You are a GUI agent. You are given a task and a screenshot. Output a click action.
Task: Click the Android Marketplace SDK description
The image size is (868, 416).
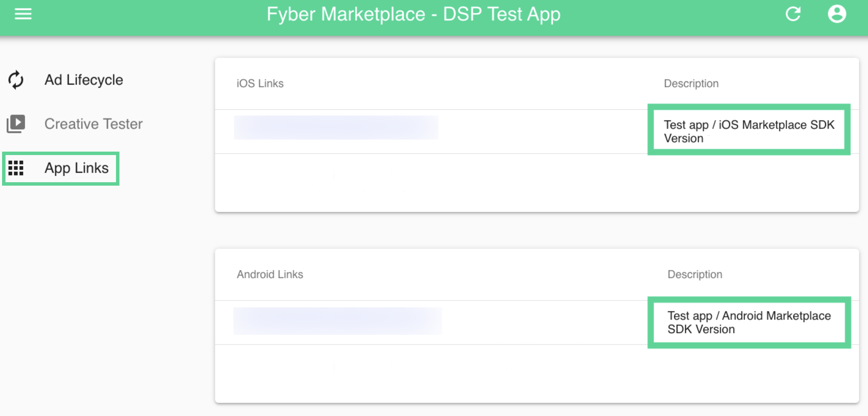(x=749, y=322)
